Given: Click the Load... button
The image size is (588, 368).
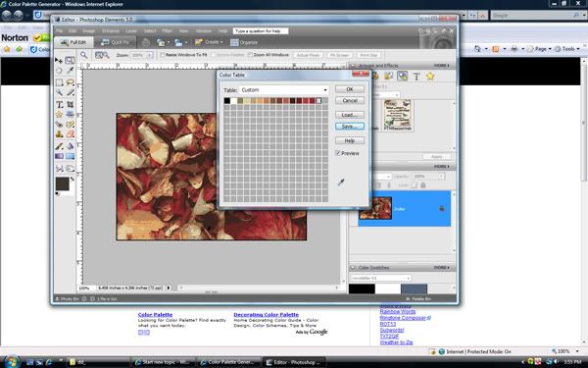Looking at the screenshot, I should [x=350, y=115].
